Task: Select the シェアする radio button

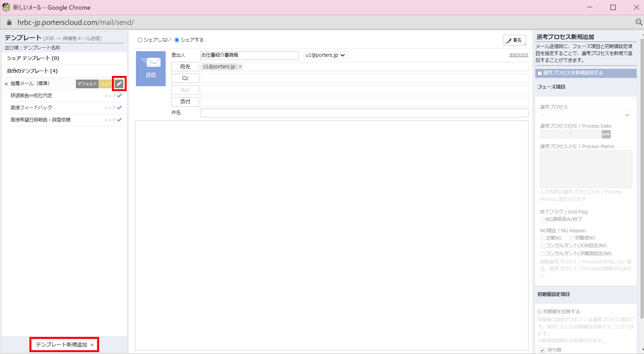Action: (x=177, y=40)
